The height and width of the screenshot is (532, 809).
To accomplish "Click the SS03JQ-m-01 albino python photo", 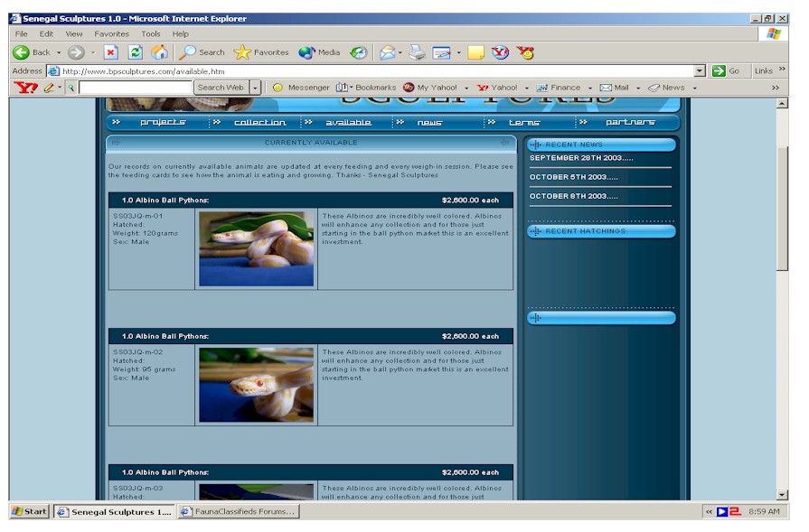I will 257,249.
